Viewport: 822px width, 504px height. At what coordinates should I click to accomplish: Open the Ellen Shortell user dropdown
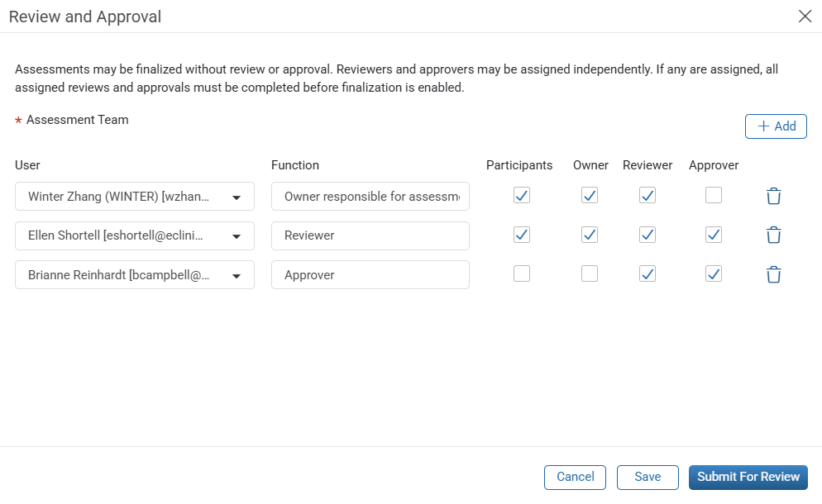(135, 235)
